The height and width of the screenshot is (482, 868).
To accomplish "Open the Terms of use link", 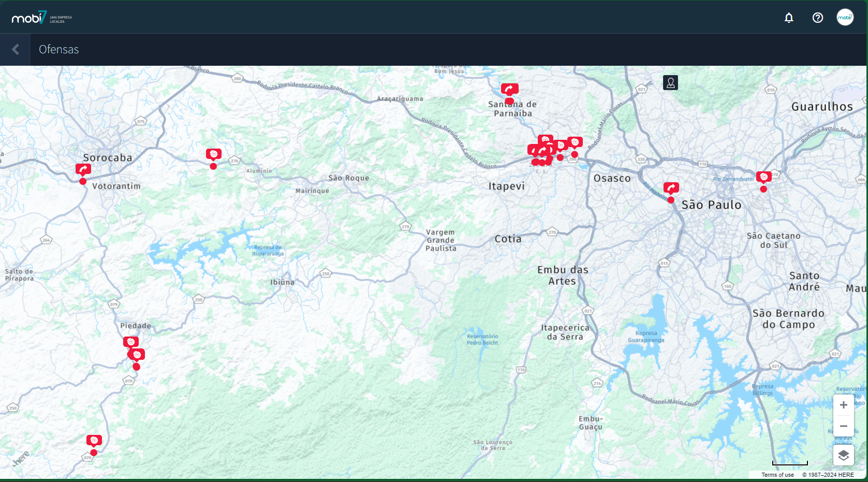I will coord(777,475).
